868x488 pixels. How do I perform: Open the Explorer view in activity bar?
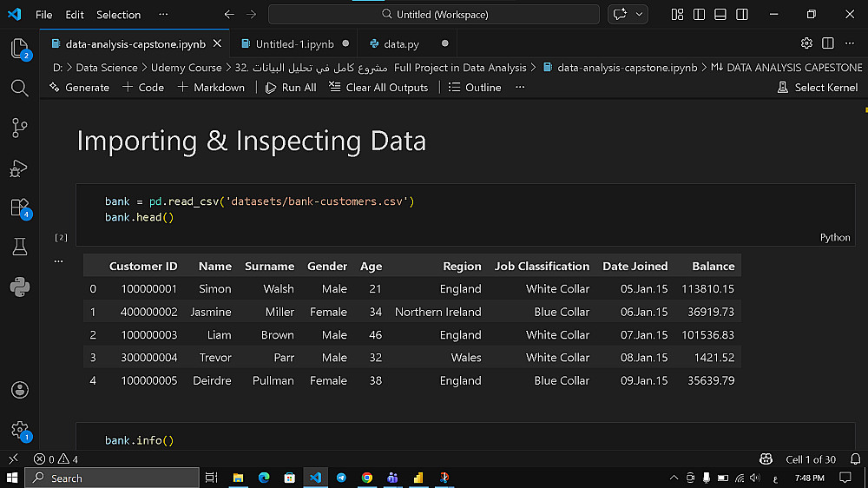[x=19, y=48]
